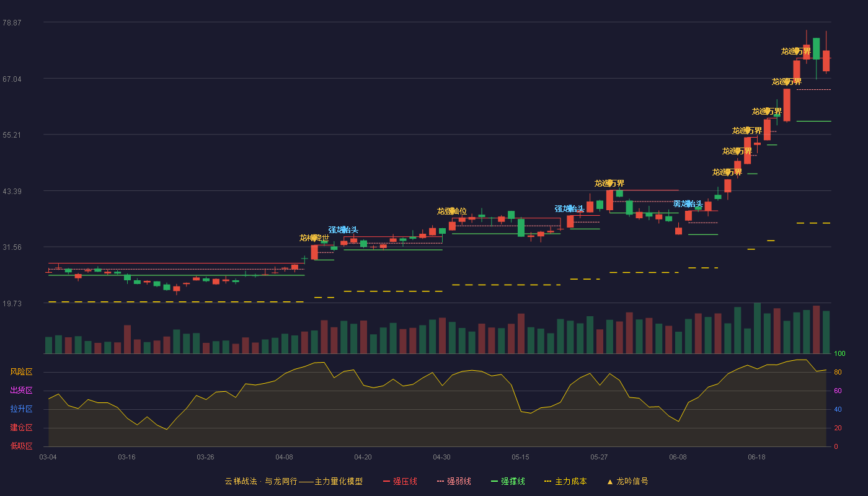Click the red 0 indicator axis value

click(x=836, y=446)
